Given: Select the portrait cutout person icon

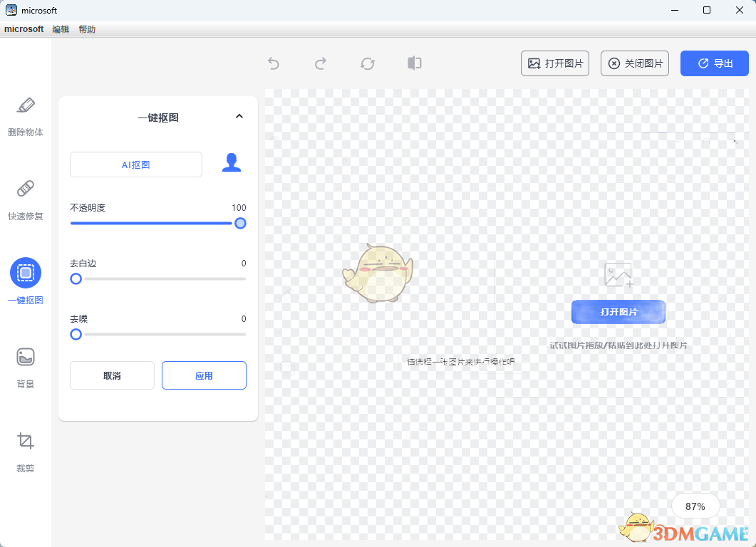Looking at the screenshot, I should (232, 163).
